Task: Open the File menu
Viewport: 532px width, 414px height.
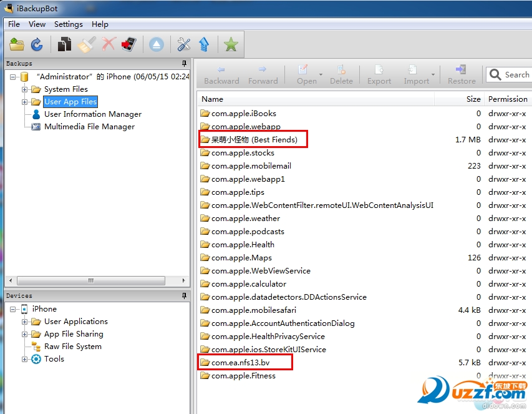Action: pos(14,24)
